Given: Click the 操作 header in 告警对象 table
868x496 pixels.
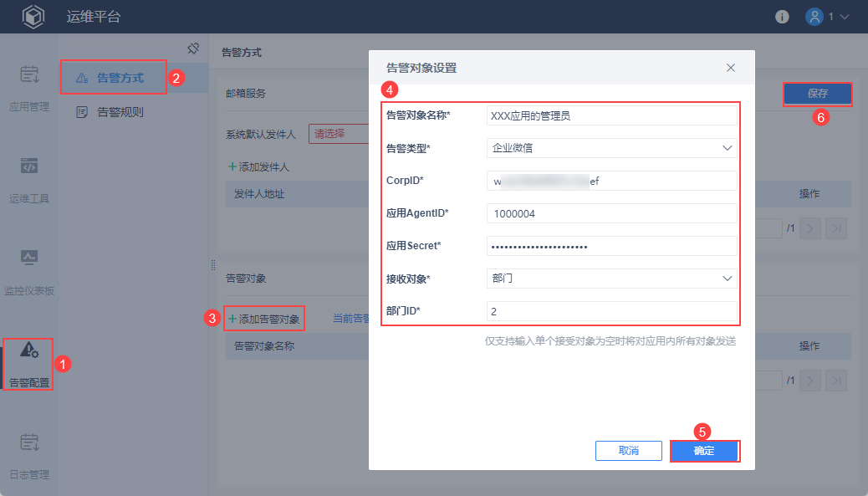Looking at the screenshot, I should click(809, 346).
